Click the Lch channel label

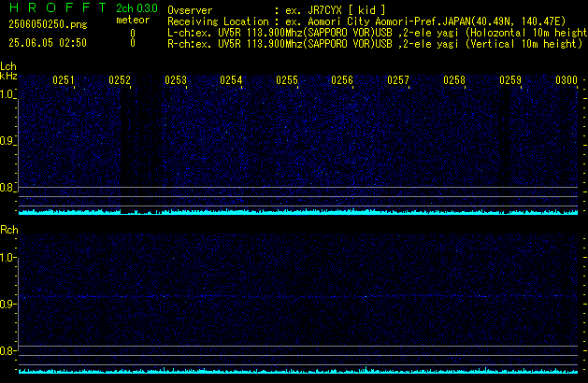coord(8,66)
